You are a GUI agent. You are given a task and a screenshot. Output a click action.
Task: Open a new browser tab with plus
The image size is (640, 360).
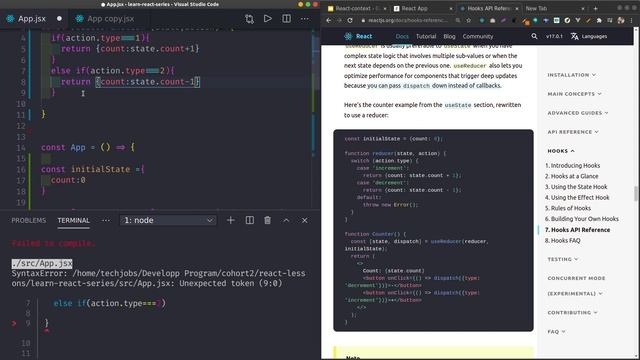(x=595, y=8)
